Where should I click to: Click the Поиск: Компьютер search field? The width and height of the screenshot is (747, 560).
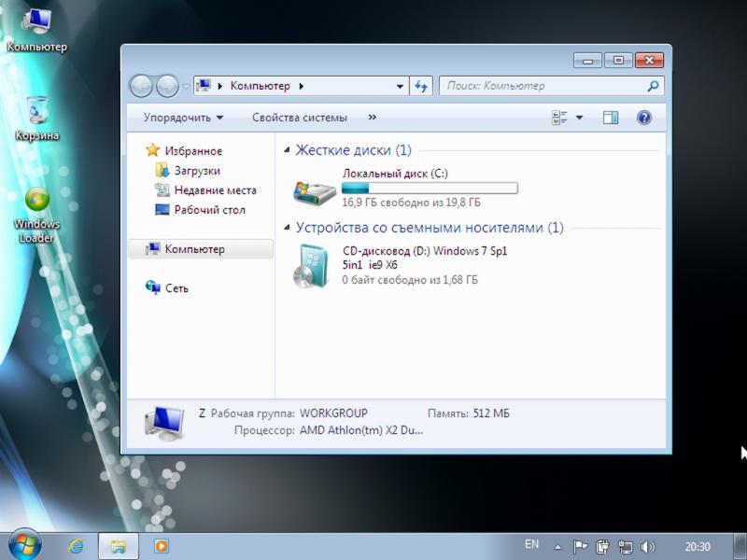(x=542, y=86)
